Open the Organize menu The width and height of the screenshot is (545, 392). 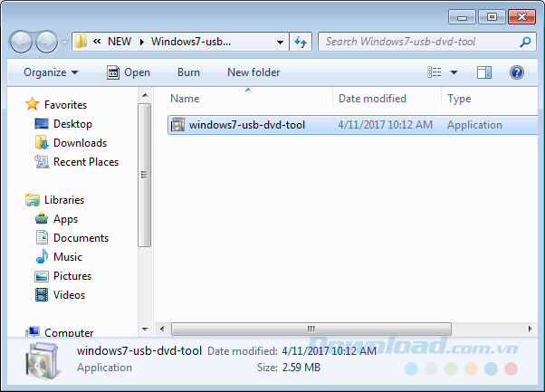point(51,72)
